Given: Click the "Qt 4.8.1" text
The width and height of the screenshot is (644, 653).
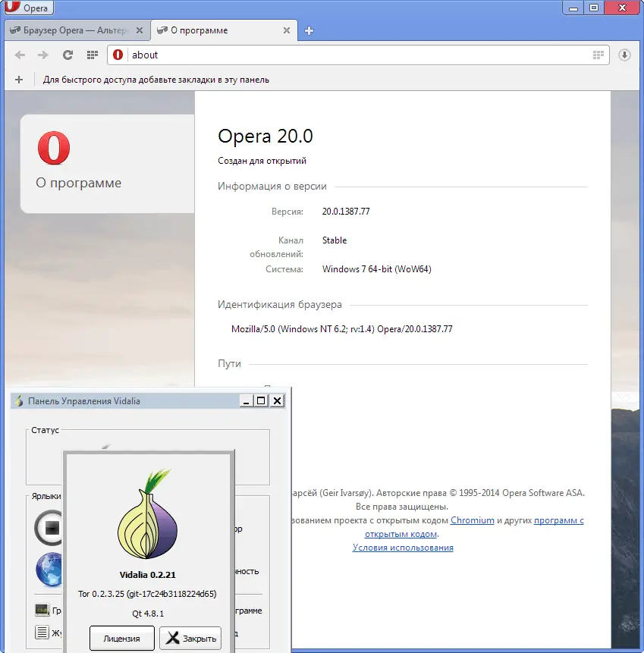Looking at the screenshot, I should (x=148, y=614).
